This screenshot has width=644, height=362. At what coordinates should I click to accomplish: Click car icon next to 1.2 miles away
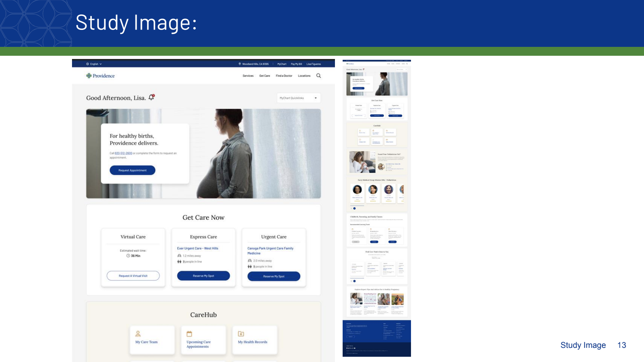pyautogui.click(x=179, y=256)
